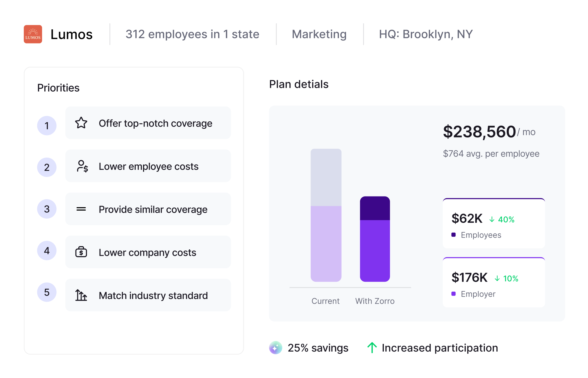Click the '/ mo' suffix text
588x378 pixels.
[x=526, y=132]
